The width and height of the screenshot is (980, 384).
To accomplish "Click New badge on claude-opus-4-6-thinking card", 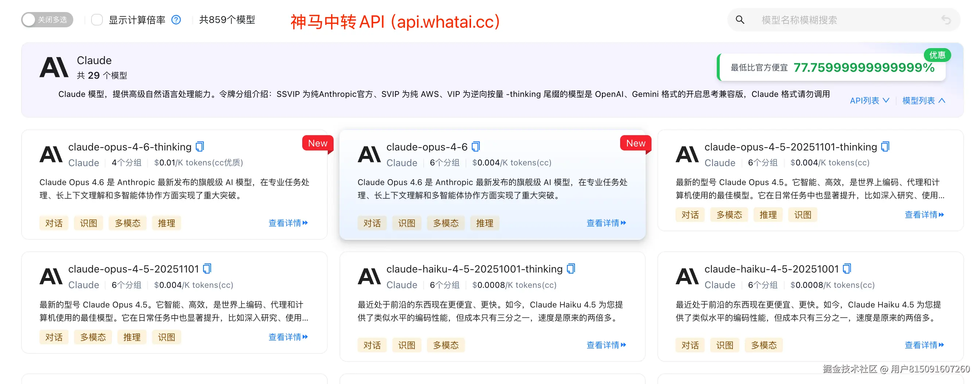I will [318, 143].
